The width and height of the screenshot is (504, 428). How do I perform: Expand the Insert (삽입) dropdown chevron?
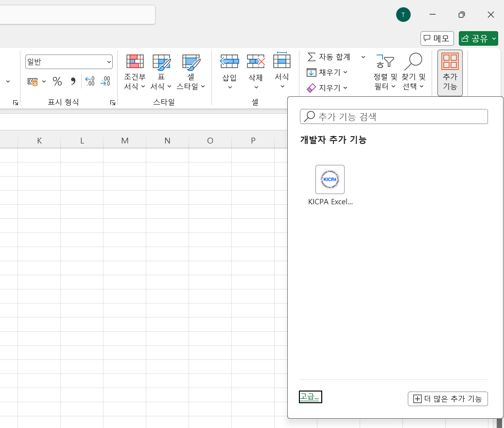[229, 88]
